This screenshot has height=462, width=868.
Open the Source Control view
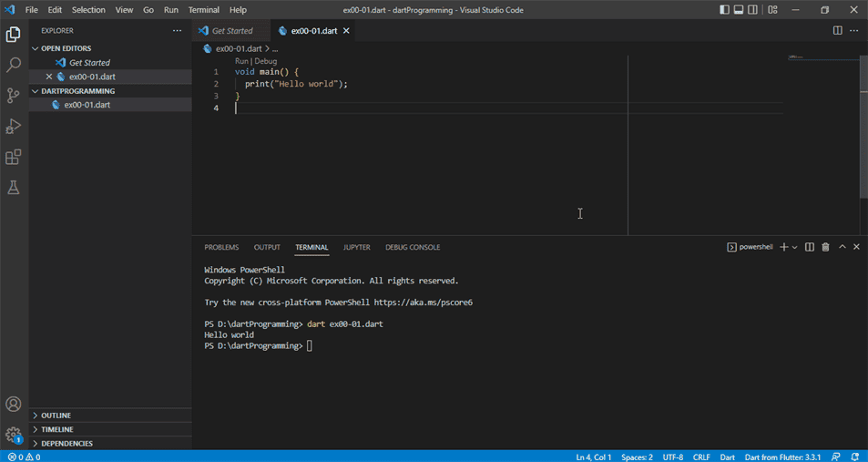(x=14, y=96)
